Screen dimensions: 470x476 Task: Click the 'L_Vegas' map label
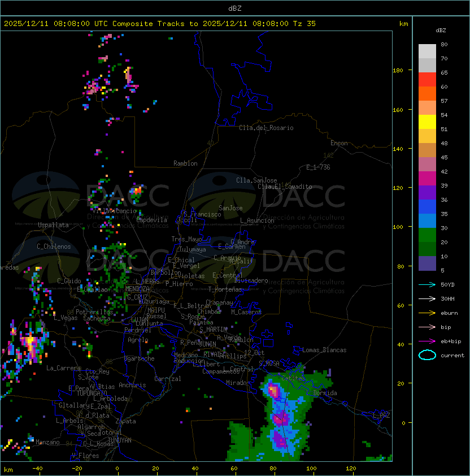coord(66,318)
